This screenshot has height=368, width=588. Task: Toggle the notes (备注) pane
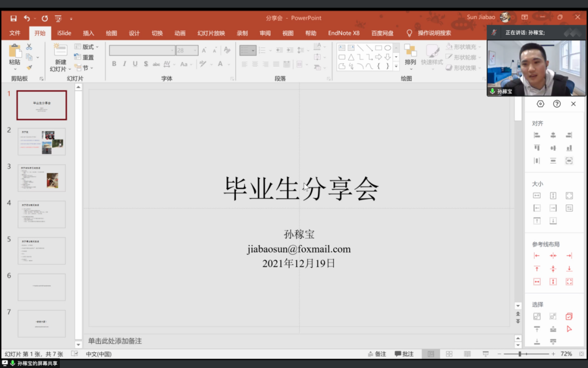pyautogui.click(x=376, y=354)
